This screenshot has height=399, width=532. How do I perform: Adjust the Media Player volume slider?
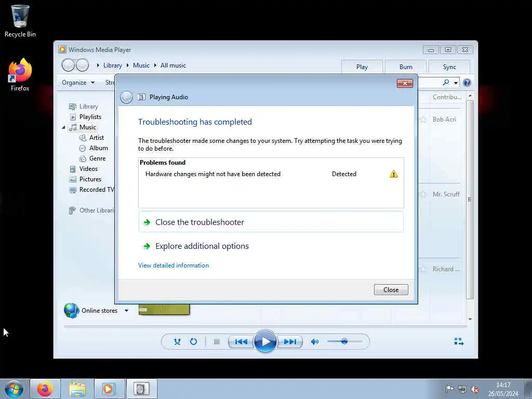pyautogui.click(x=344, y=342)
